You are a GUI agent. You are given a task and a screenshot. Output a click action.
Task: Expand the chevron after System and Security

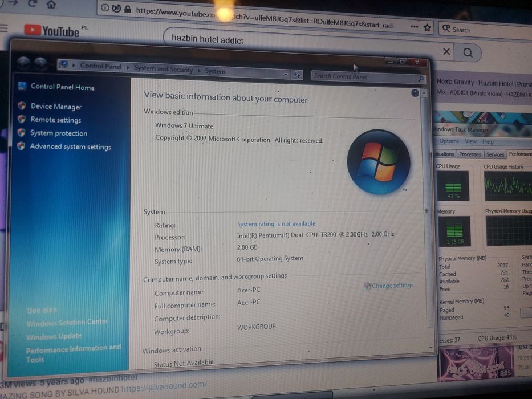[199, 70]
